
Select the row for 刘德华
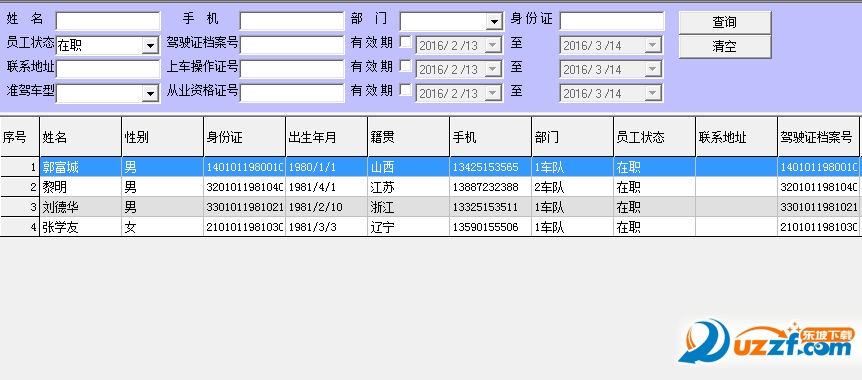click(431, 207)
